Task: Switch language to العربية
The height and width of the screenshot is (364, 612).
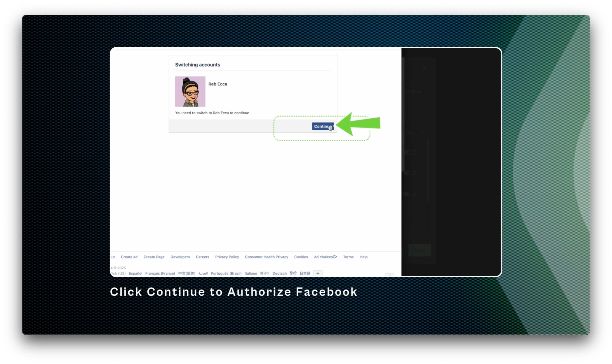Action: click(203, 273)
